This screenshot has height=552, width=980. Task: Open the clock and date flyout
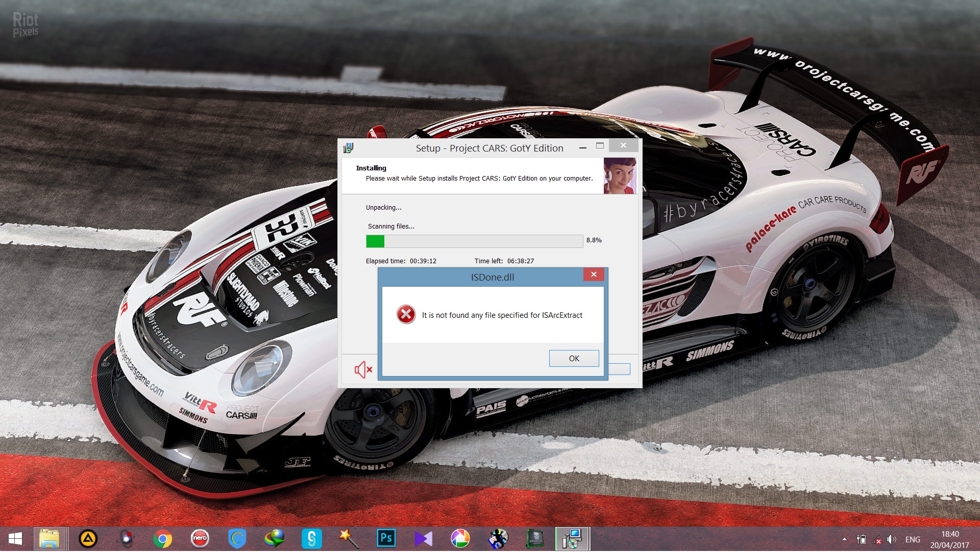(x=949, y=539)
